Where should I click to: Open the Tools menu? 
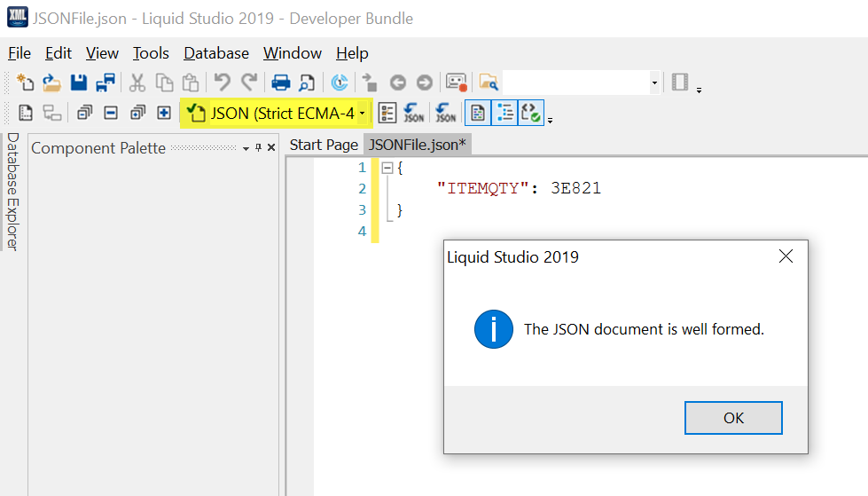point(151,53)
